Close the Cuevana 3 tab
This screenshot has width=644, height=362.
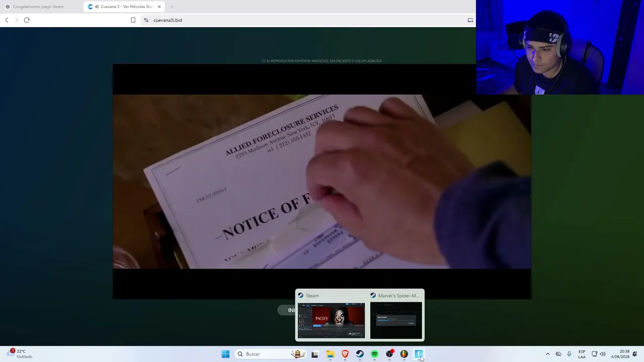[159, 7]
